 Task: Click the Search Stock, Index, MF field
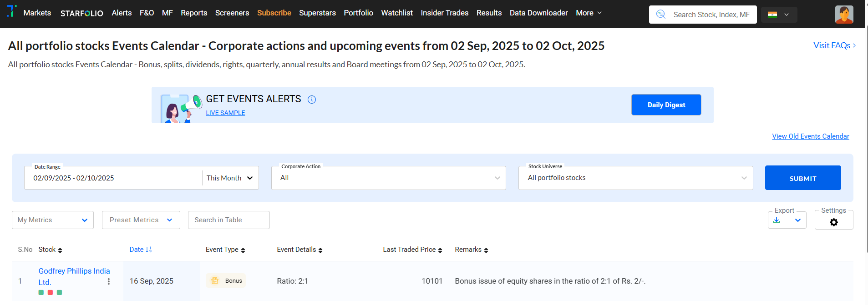703,15
